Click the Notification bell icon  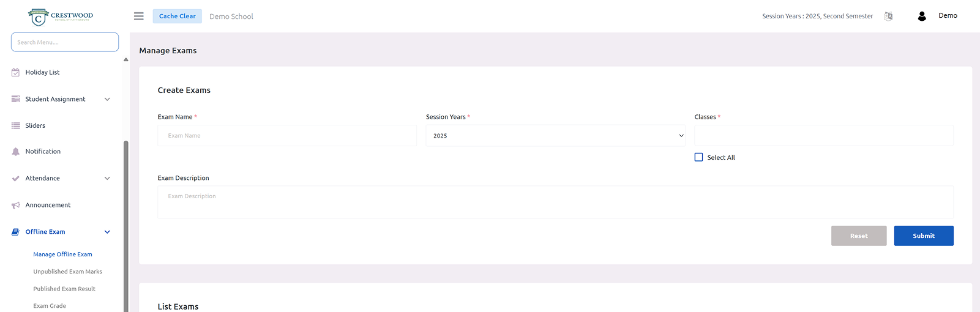pyautogui.click(x=16, y=152)
